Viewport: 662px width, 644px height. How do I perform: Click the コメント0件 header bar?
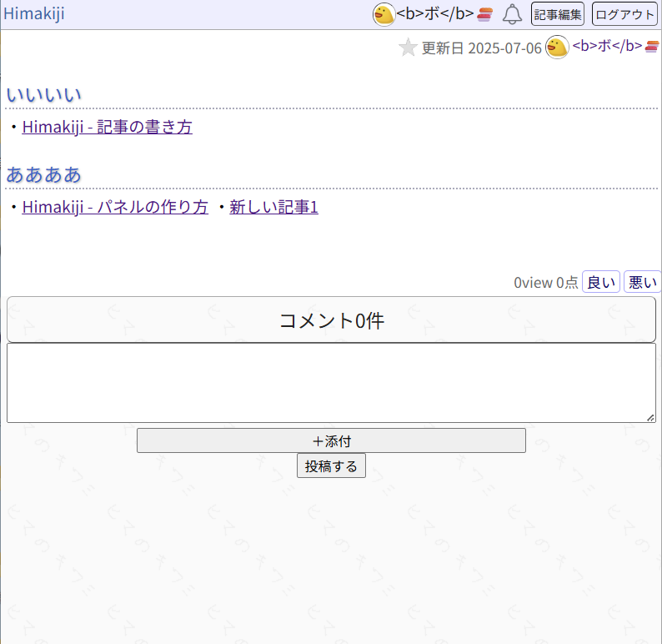click(332, 319)
